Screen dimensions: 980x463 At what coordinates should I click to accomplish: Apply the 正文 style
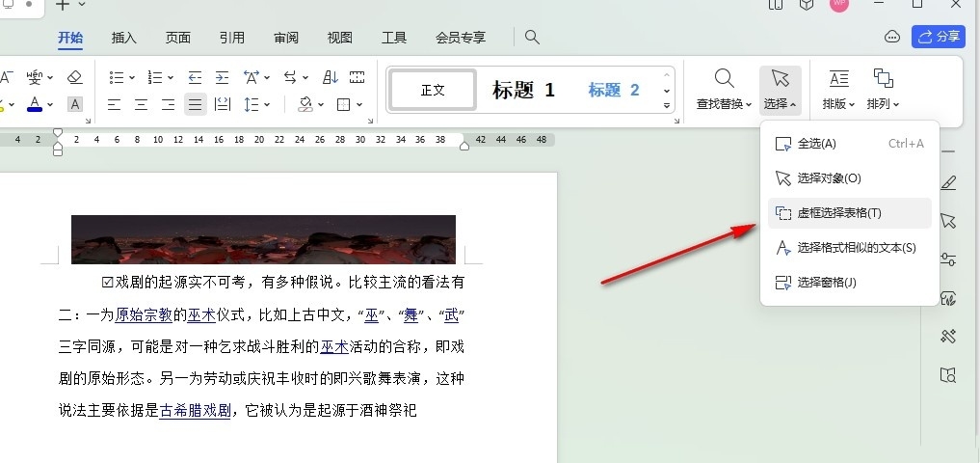433,90
